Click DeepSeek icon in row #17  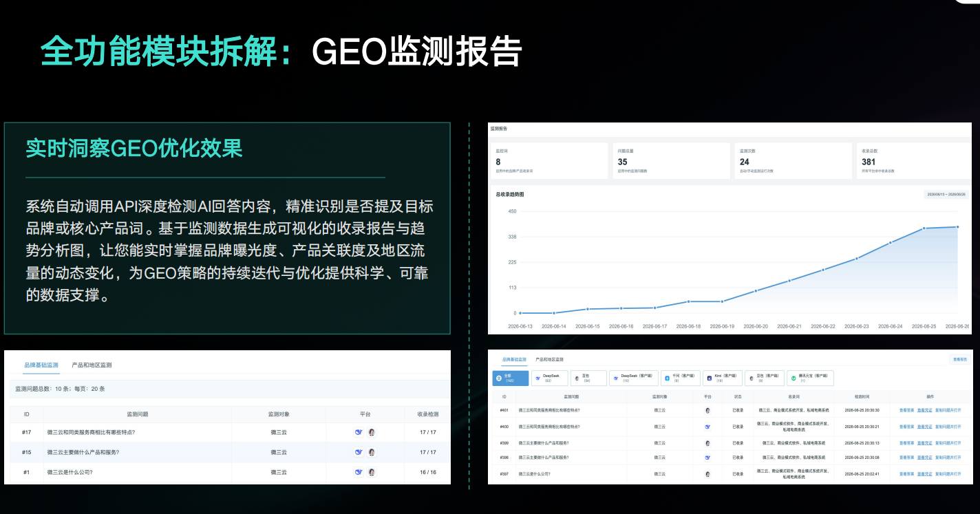(358, 432)
